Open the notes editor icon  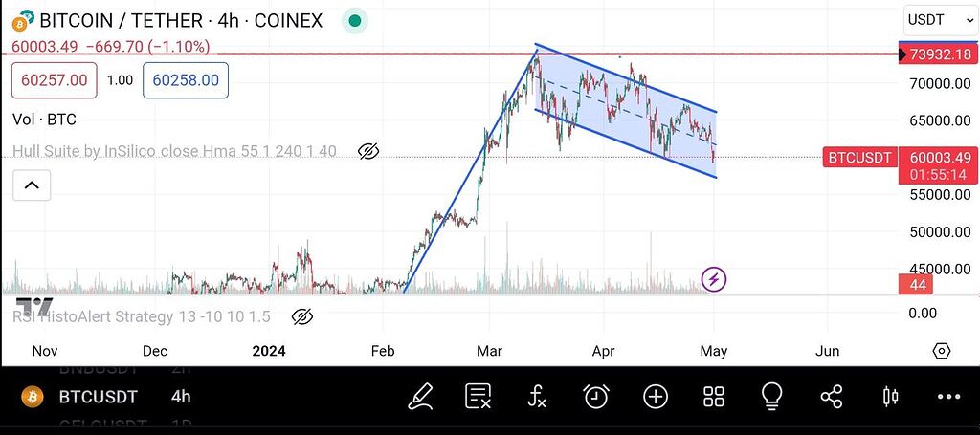point(479,396)
